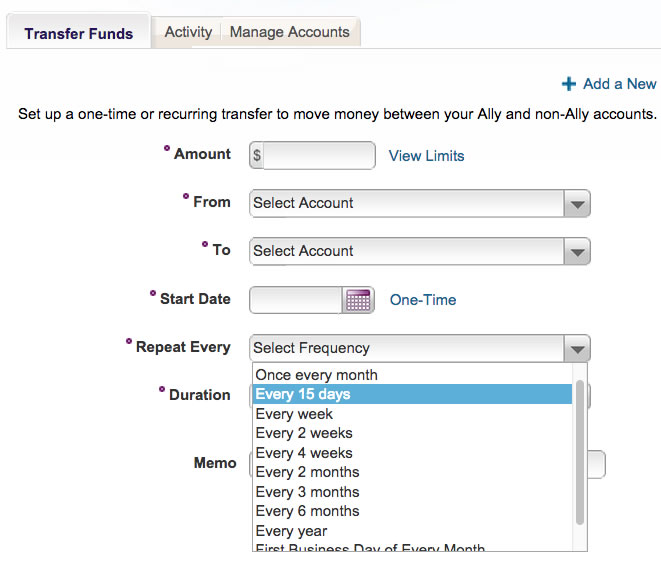Select Every year in the list
Viewport: 661px width, 572px height.
click(x=291, y=531)
